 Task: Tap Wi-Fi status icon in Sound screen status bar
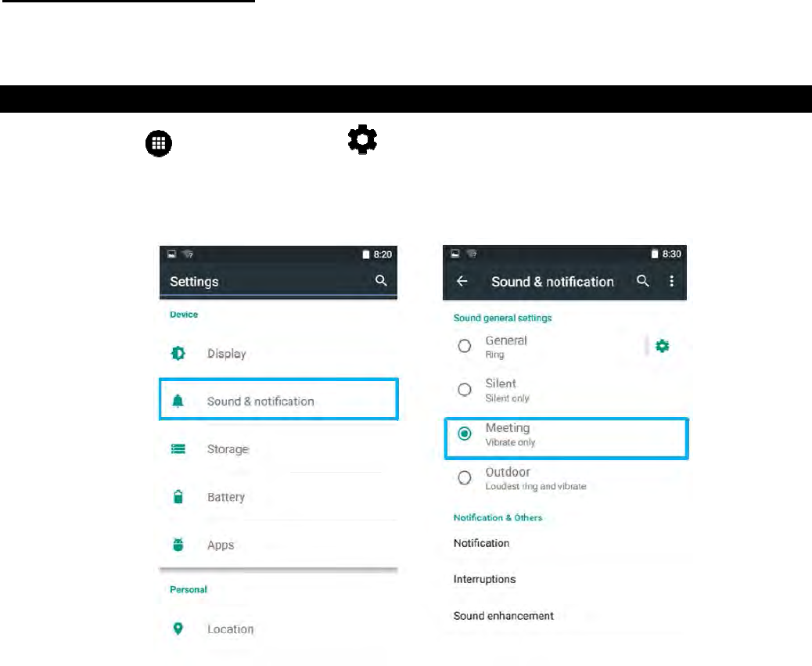pyautogui.click(x=471, y=254)
